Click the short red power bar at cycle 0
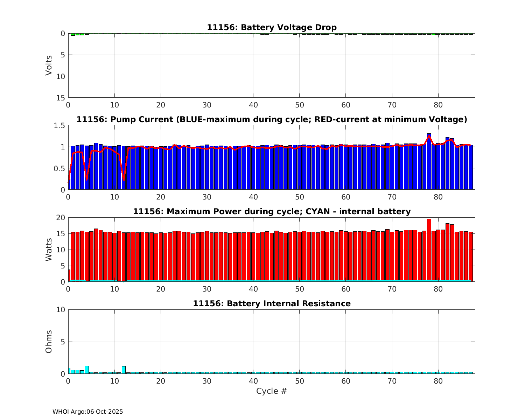 point(69,275)
